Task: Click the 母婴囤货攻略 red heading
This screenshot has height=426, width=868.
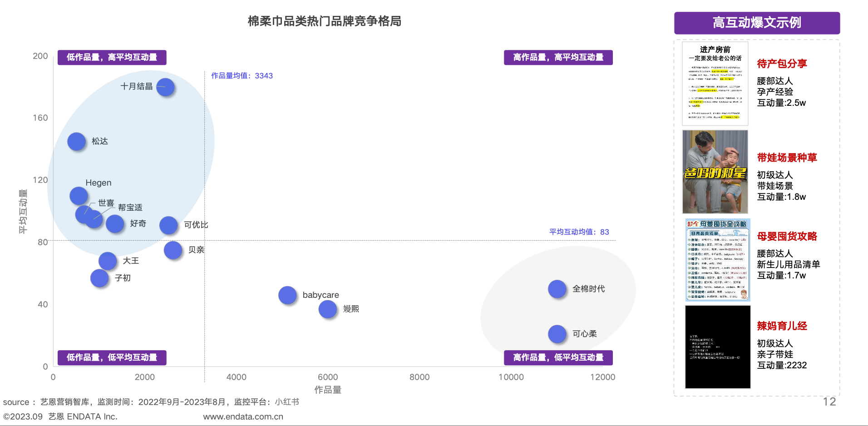Action: tap(787, 236)
